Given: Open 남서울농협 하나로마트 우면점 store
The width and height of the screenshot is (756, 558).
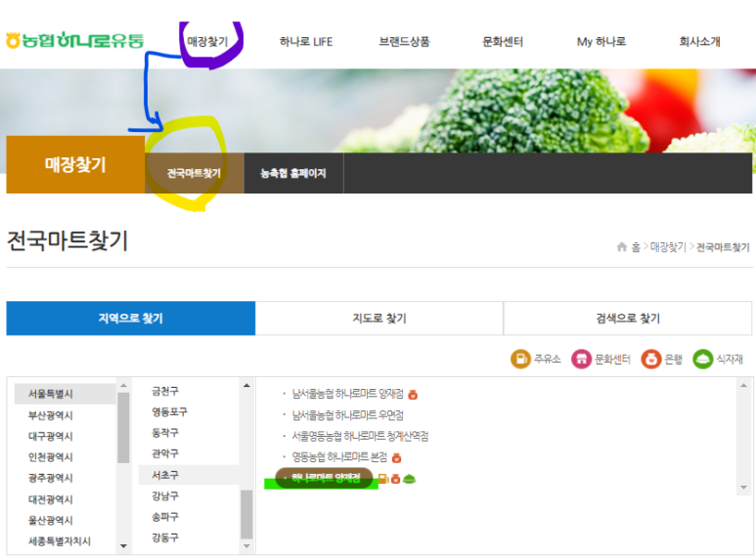Looking at the screenshot, I should coord(347,415).
